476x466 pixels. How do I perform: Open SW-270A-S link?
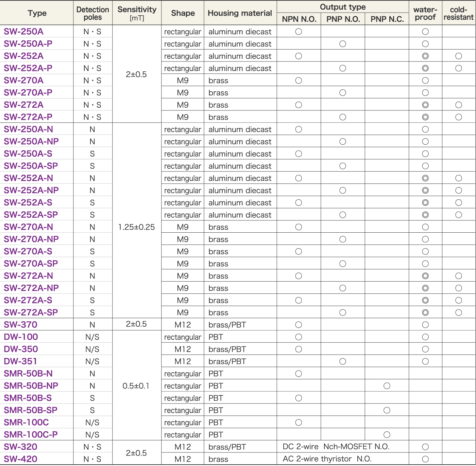point(28,252)
